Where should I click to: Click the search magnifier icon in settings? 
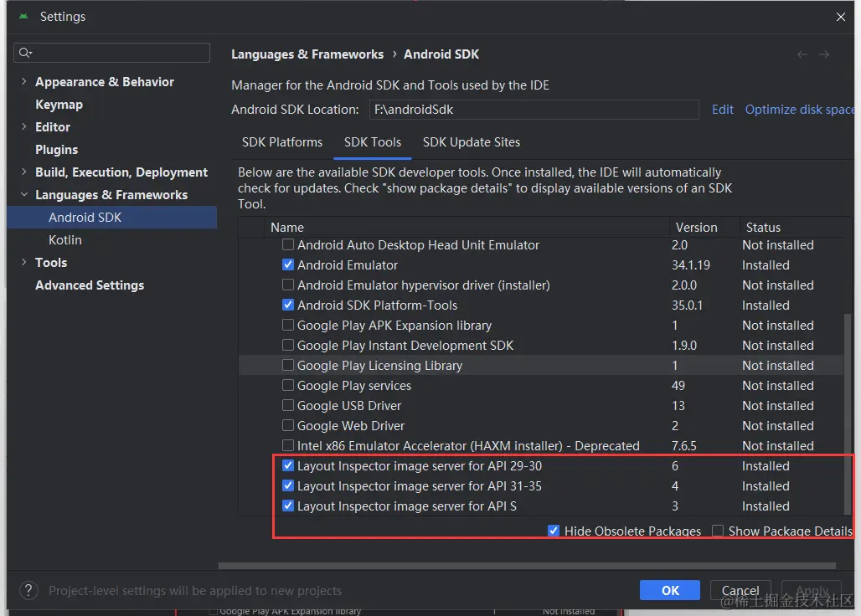point(25,53)
